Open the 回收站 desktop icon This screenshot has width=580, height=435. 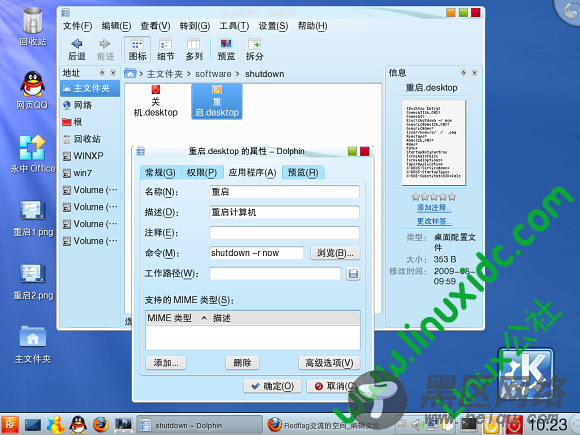pos(33,27)
